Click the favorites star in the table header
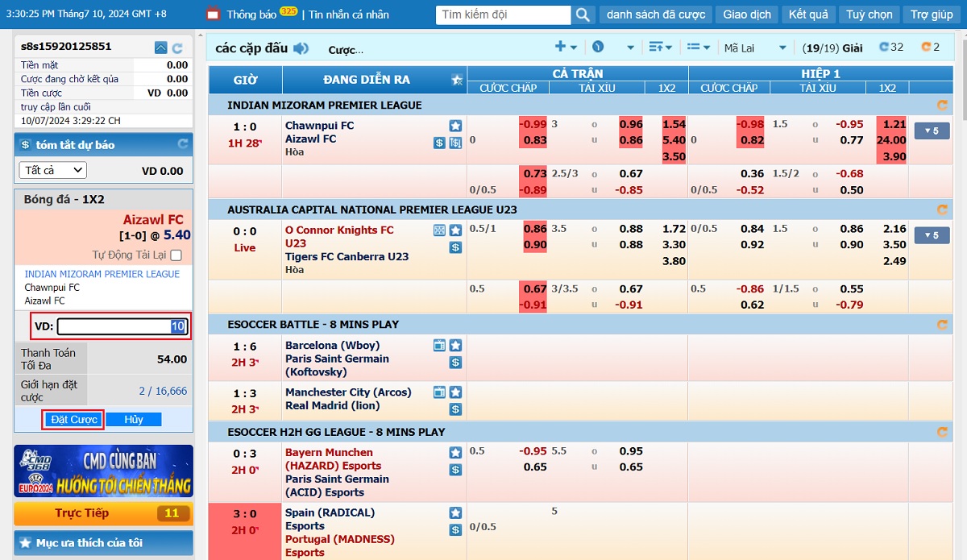967x560 pixels. [457, 80]
